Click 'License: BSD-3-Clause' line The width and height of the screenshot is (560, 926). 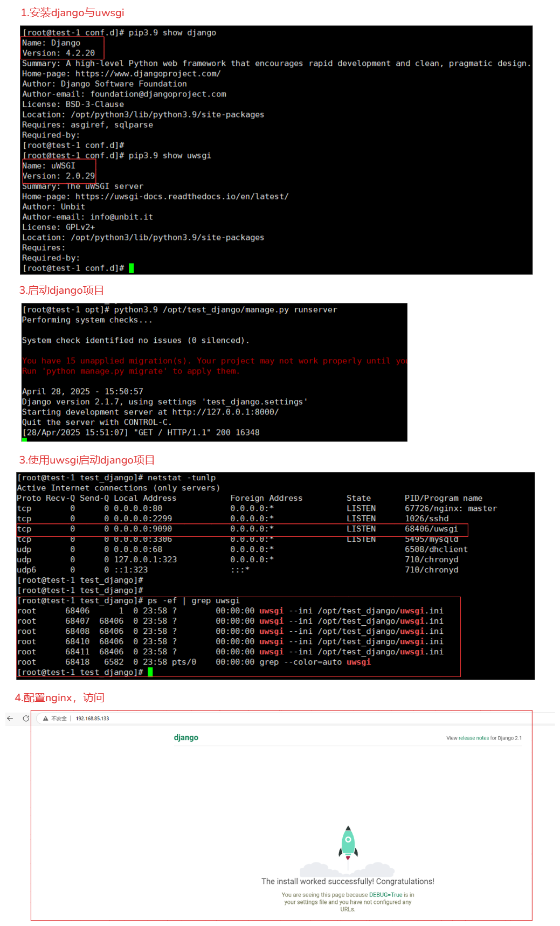point(73,104)
